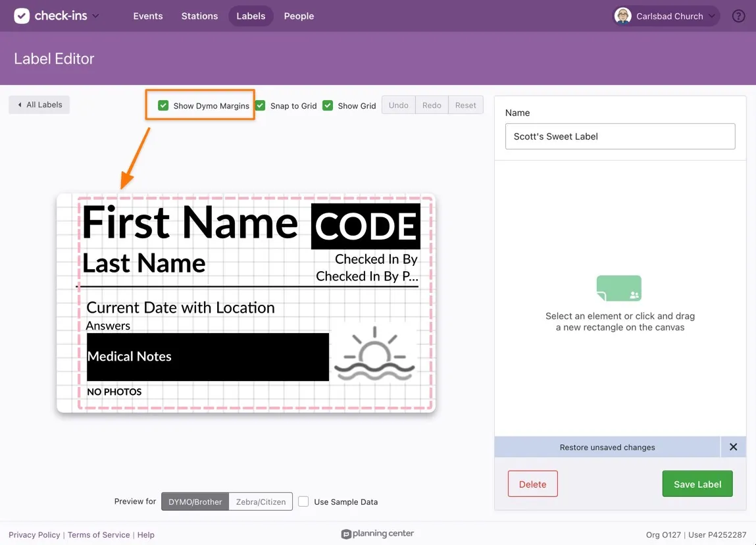
Task: Open the Carlsbad Church account dropdown
Action: coord(712,16)
